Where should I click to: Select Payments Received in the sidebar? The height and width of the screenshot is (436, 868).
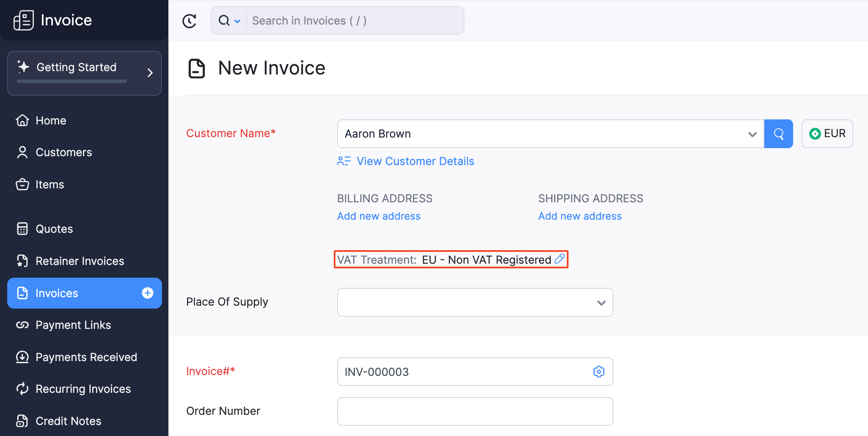tap(22, 357)
